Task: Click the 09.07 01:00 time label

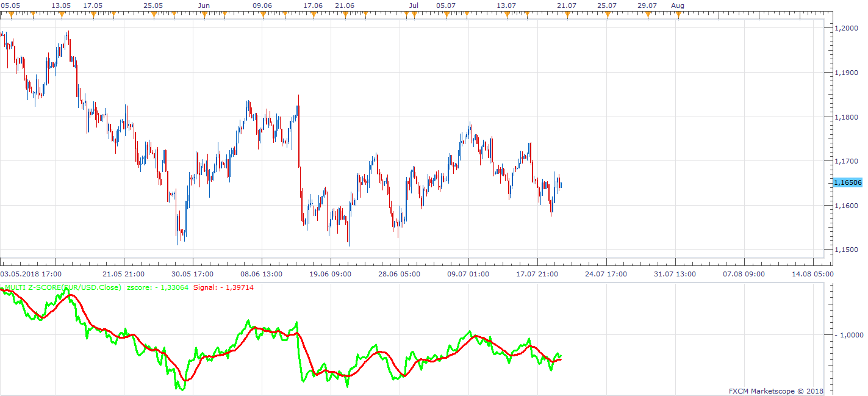Action: [x=468, y=274]
